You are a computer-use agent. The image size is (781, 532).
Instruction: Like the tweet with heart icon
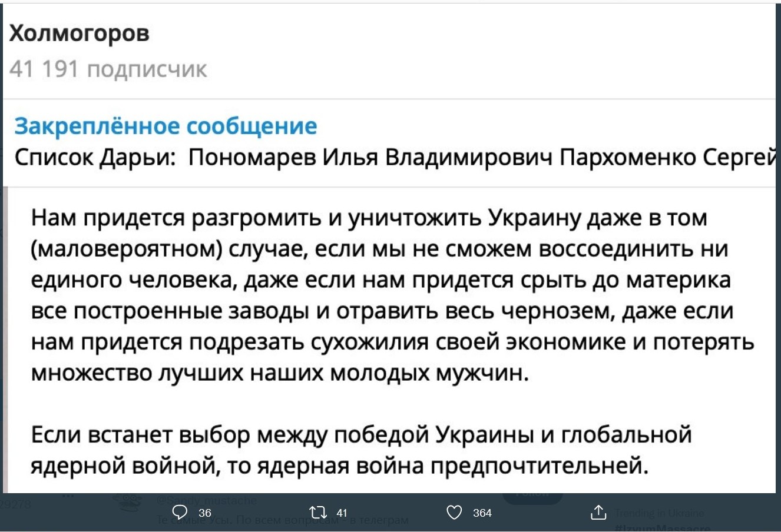click(x=454, y=513)
